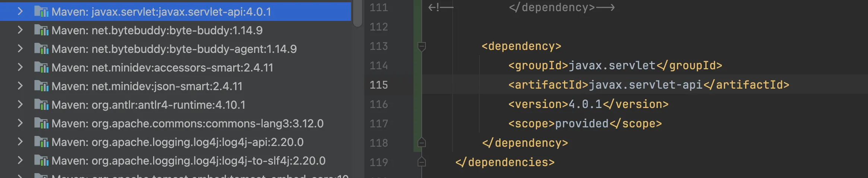Expand the accessors-smart:2.4.11 library node
Screen dimensions: 868x178
[x=20, y=67]
